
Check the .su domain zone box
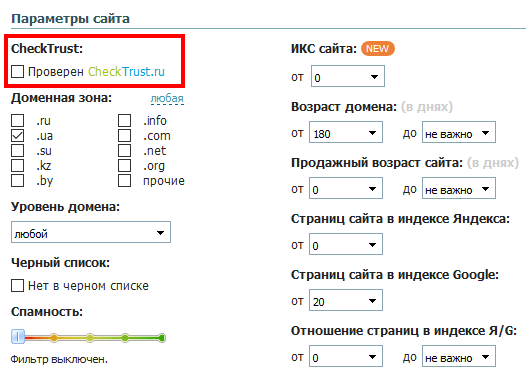point(18,150)
